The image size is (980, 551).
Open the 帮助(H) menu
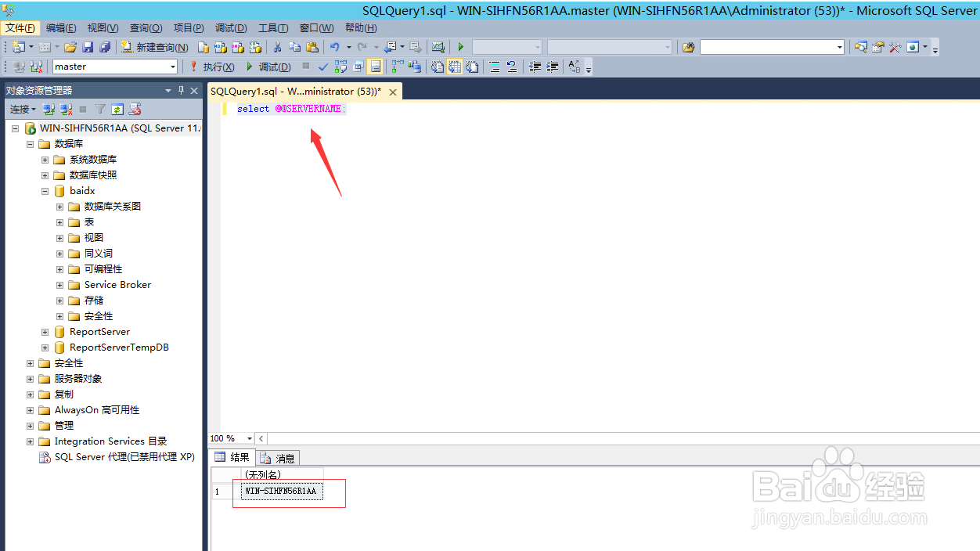pyautogui.click(x=361, y=27)
